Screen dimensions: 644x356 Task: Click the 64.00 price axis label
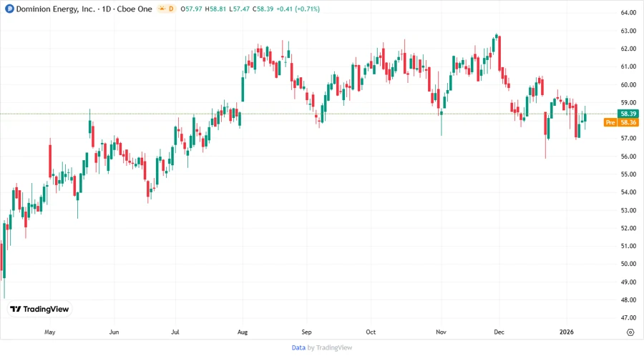click(628, 13)
